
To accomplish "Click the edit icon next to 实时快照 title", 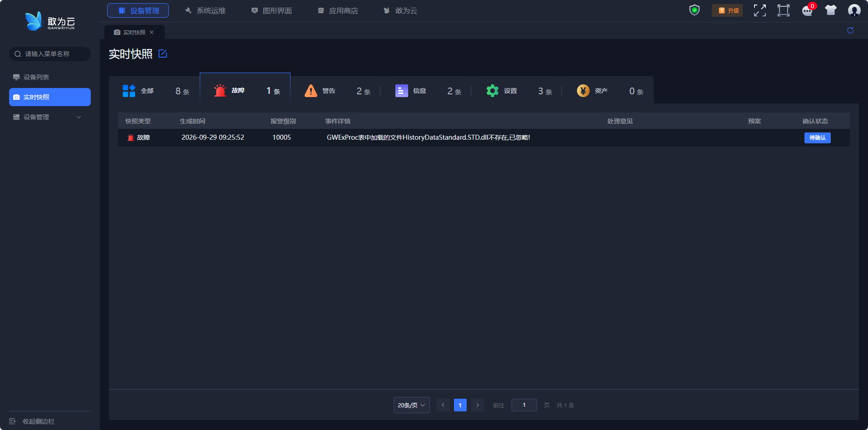I will tap(163, 54).
